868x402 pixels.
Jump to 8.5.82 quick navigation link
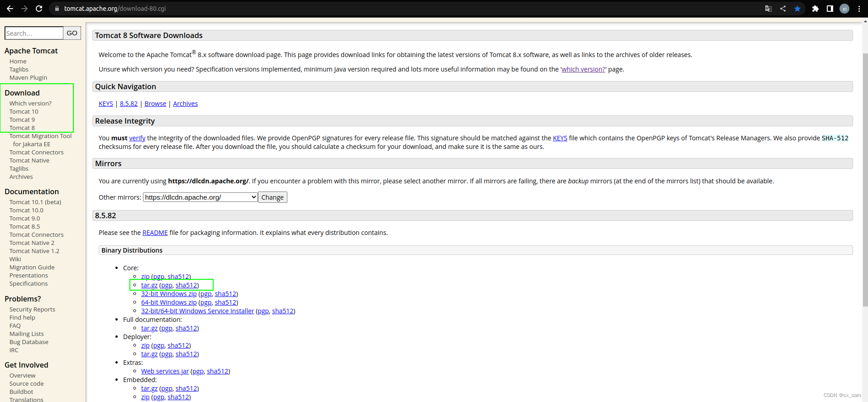129,104
